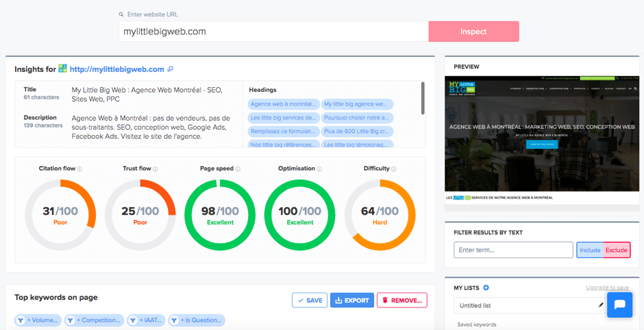Click the Enter term filter field
644x330 pixels.
click(513, 250)
